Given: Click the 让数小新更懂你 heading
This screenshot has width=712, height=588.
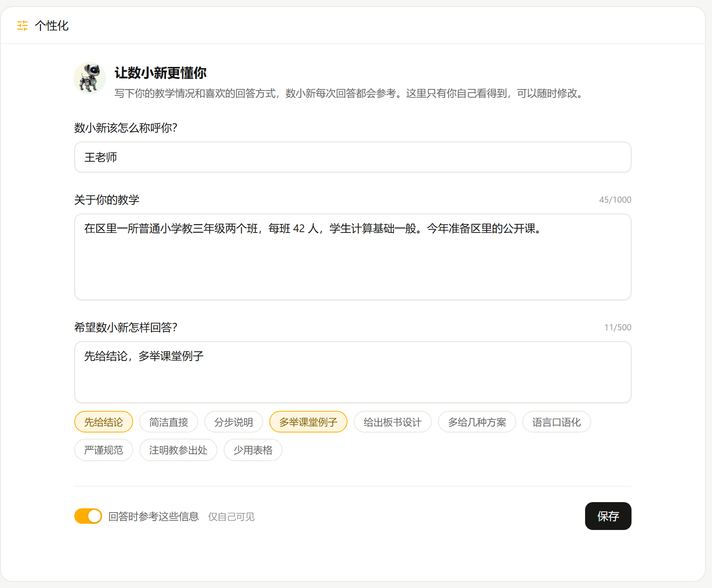Looking at the screenshot, I should [x=161, y=73].
